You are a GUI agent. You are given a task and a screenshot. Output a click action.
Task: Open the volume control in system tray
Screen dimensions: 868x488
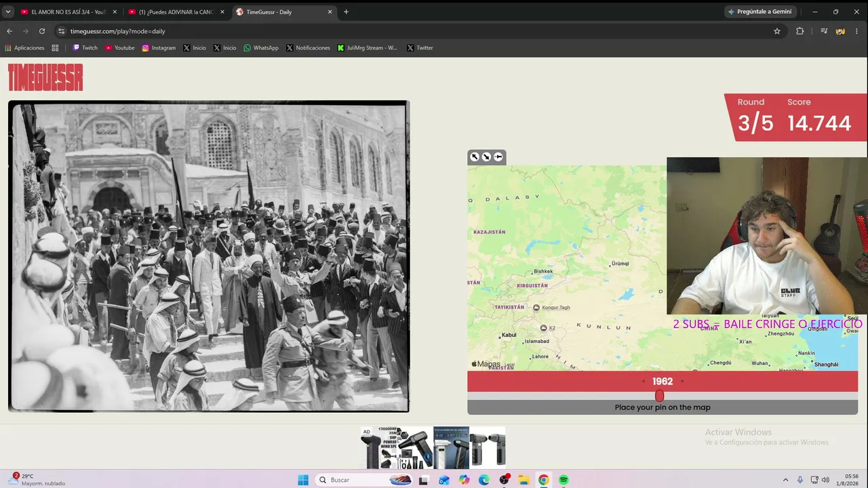coord(825,480)
